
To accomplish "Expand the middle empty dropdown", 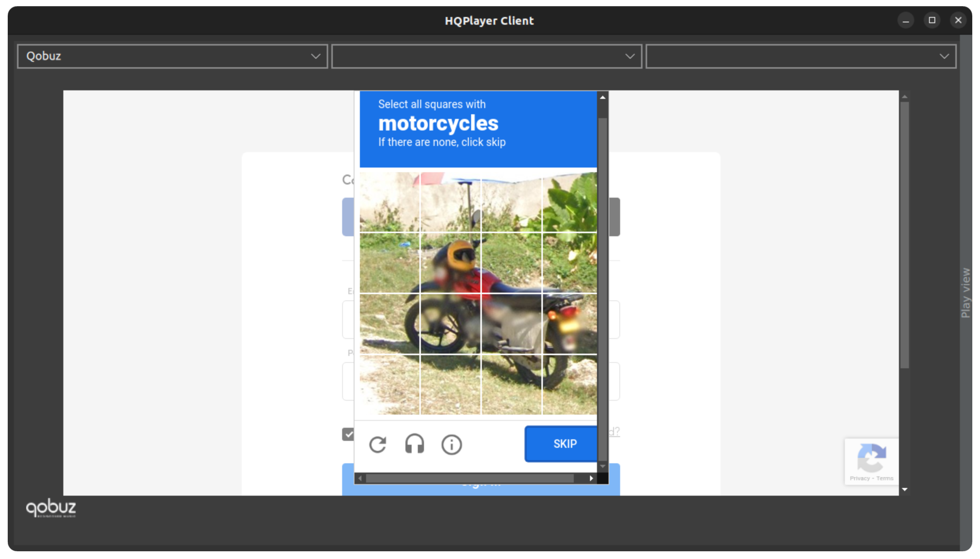I will (x=486, y=56).
